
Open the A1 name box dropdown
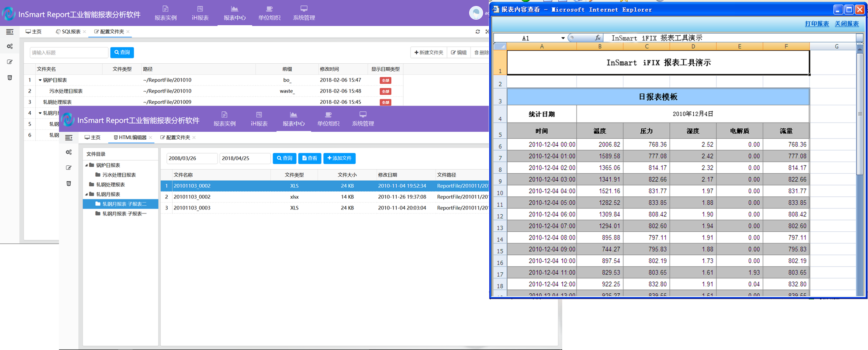(563, 38)
